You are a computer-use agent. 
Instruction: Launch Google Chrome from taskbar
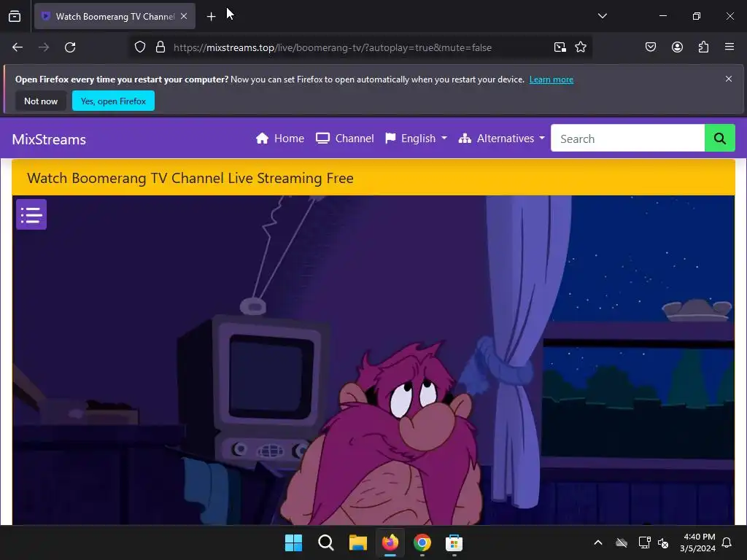point(422,542)
